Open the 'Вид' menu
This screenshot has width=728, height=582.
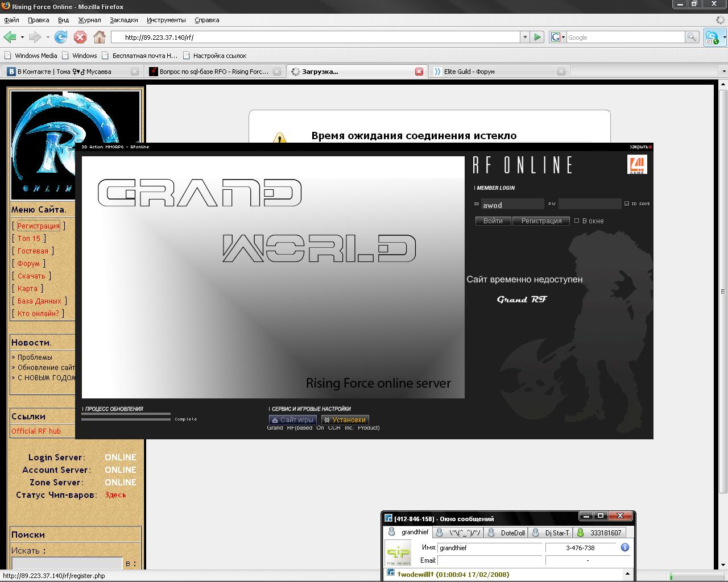pos(63,20)
